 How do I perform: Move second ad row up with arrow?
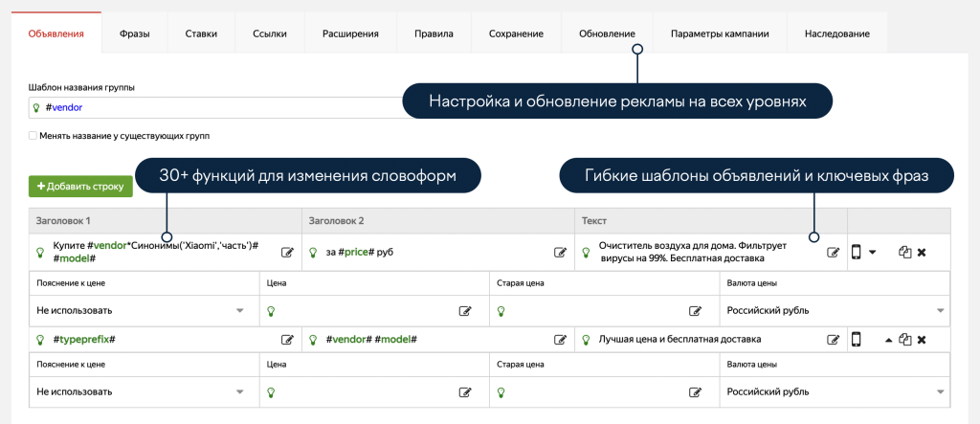point(887,340)
